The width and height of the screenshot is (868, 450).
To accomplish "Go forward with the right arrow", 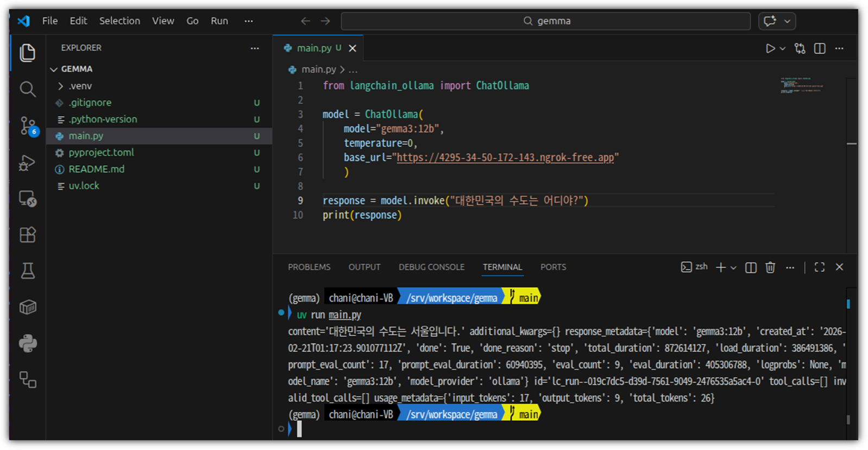I will tap(325, 21).
